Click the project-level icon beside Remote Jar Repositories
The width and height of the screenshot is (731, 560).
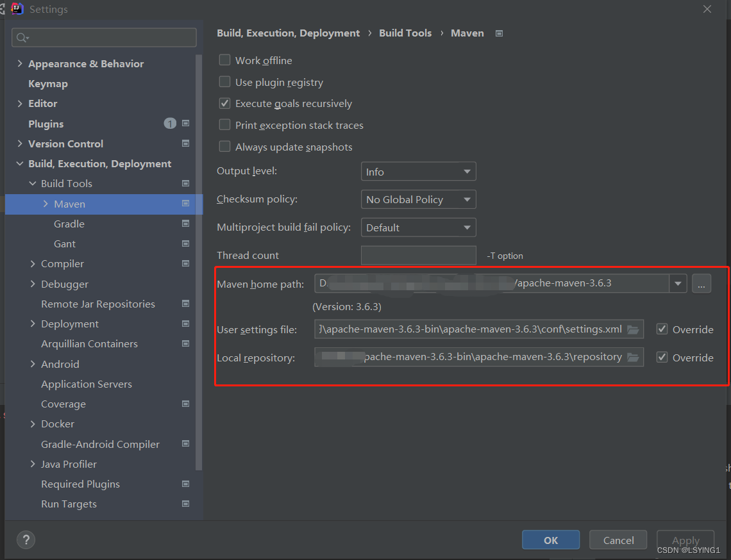pyautogui.click(x=185, y=304)
